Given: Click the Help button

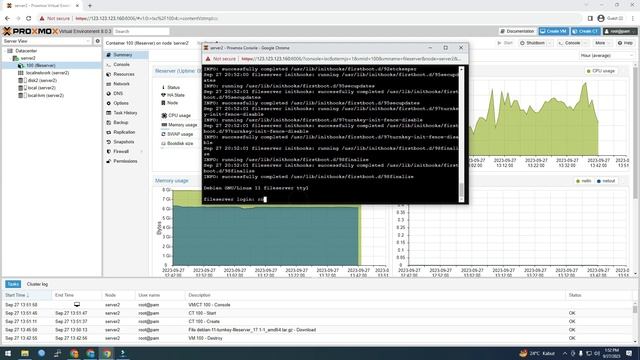Looking at the screenshot, I should pyautogui.click(x=625, y=43).
